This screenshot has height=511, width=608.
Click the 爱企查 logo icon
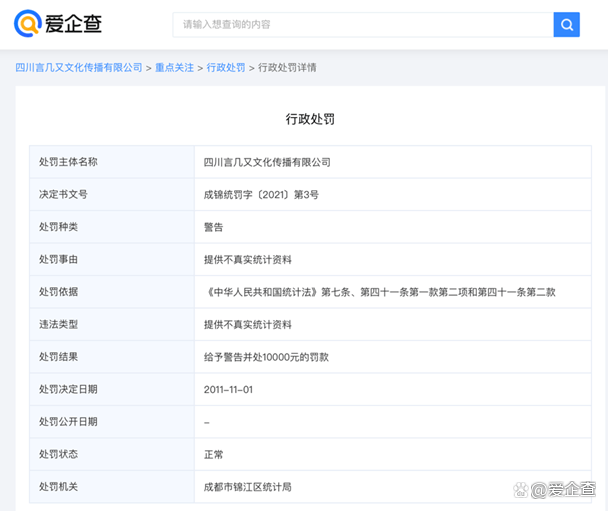[28, 24]
